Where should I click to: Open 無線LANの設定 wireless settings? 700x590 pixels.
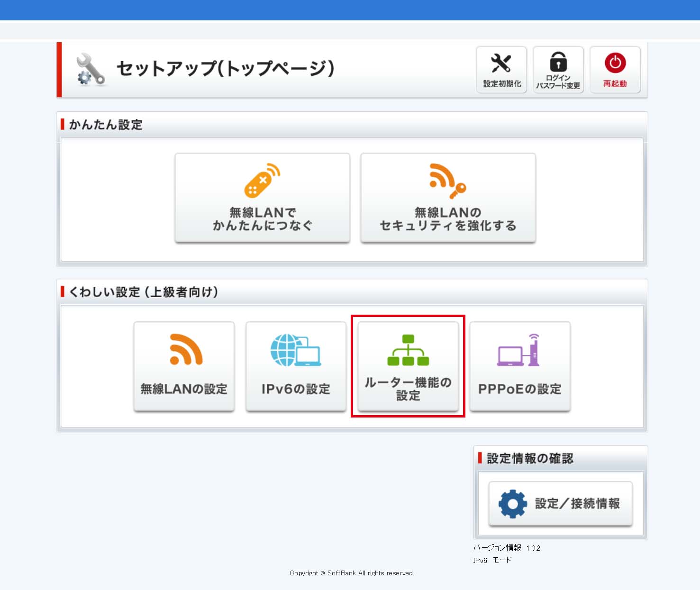pyautogui.click(x=184, y=367)
